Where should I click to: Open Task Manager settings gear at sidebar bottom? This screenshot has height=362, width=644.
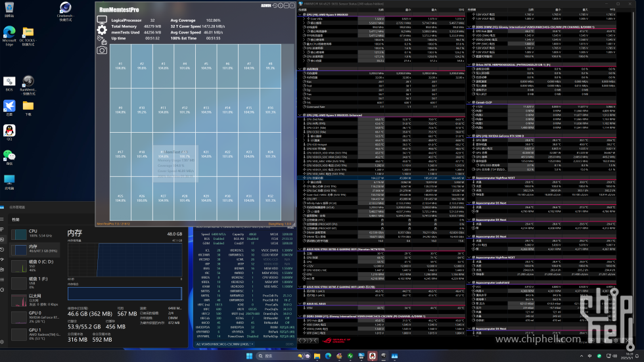click(2, 342)
